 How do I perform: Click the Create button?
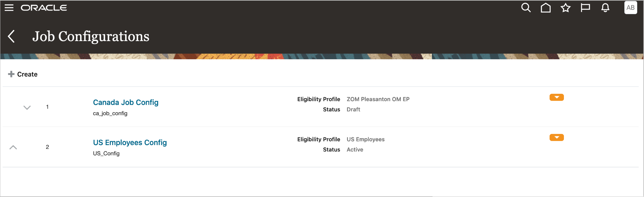27,74
